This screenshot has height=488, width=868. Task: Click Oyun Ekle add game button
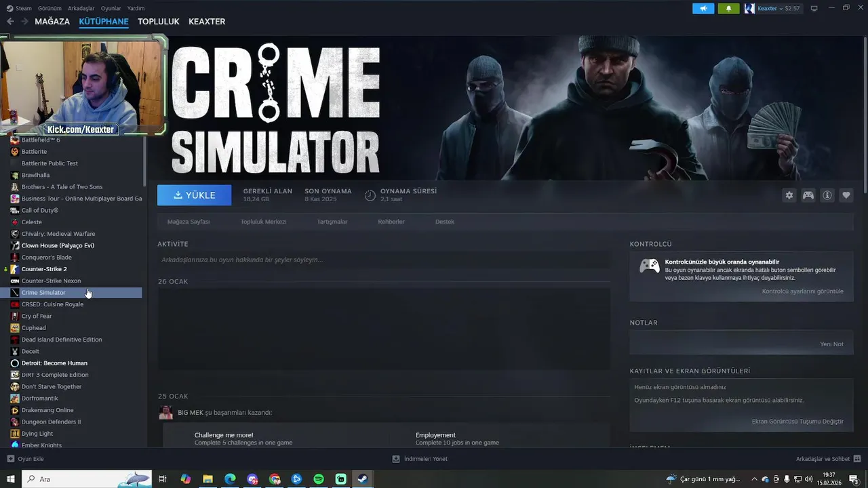click(x=26, y=459)
